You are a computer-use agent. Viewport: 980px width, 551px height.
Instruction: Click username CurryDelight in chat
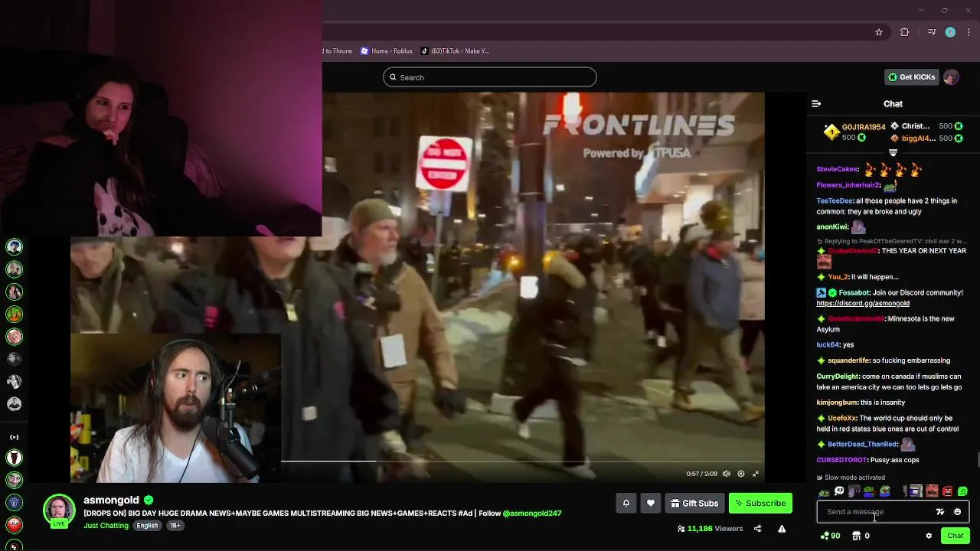click(x=838, y=377)
